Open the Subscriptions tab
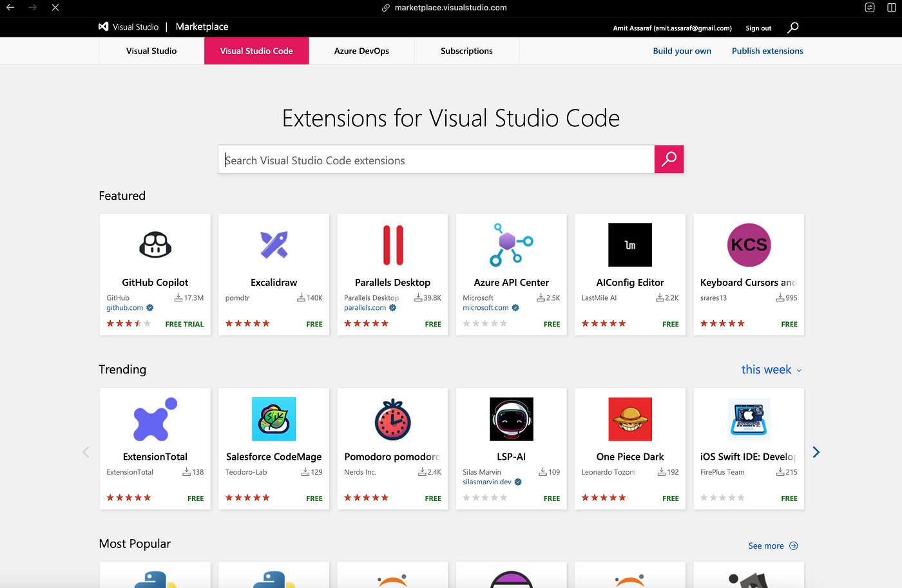 point(466,51)
